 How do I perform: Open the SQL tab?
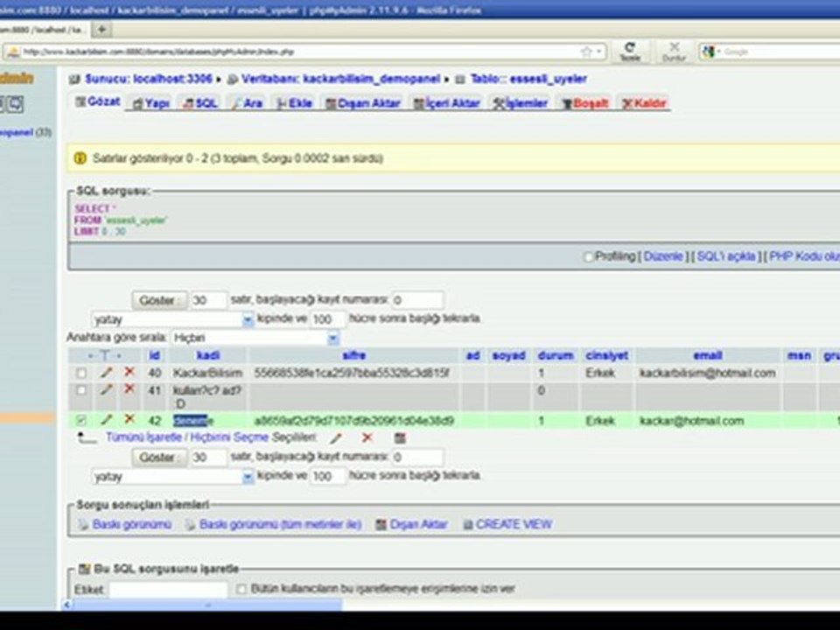click(199, 103)
